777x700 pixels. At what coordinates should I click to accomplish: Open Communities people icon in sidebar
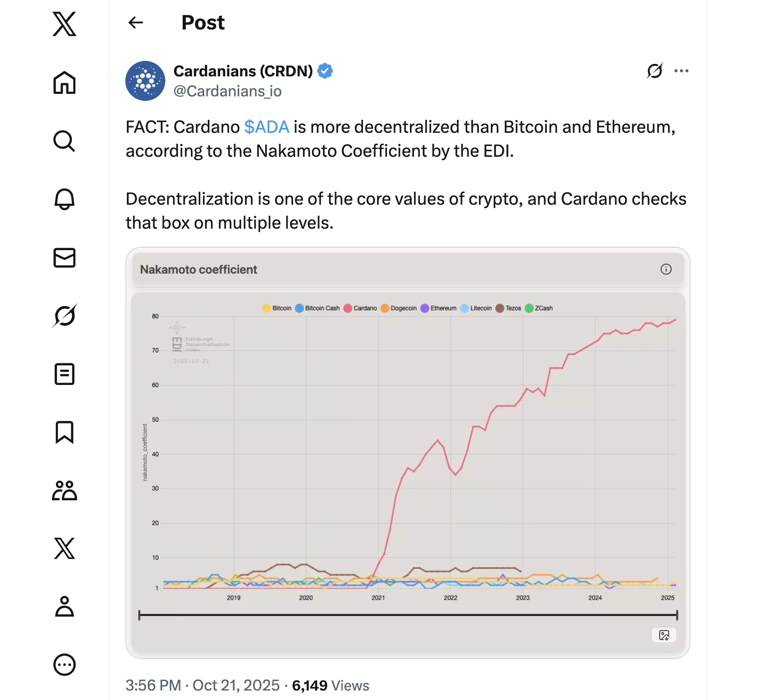pyautogui.click(x=64, y=490)
